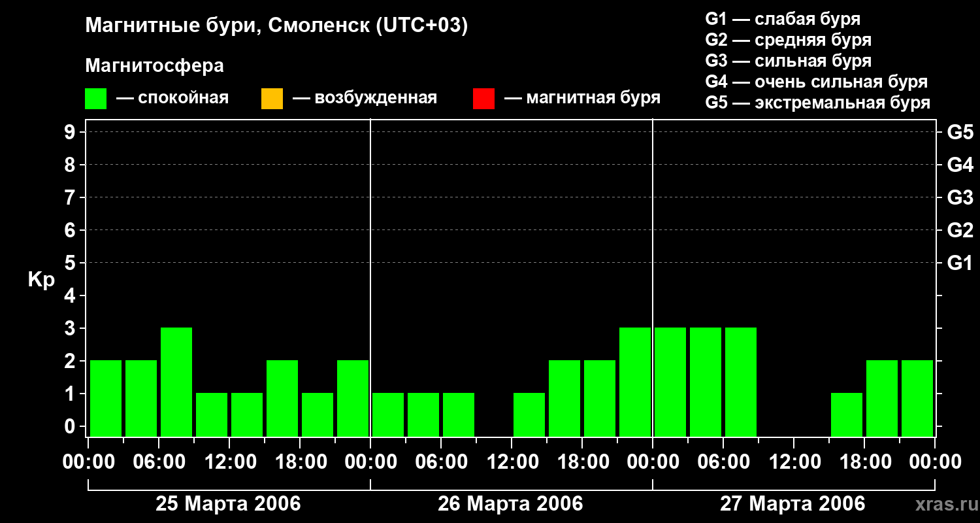Click the 'Kp' axis title

point(42,280)
